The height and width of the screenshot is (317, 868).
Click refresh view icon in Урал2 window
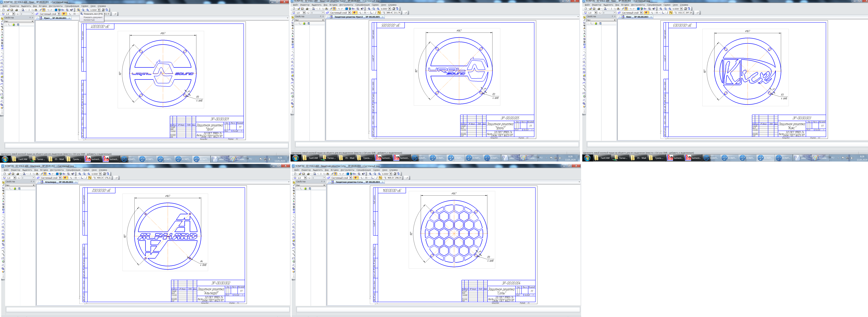397,9
